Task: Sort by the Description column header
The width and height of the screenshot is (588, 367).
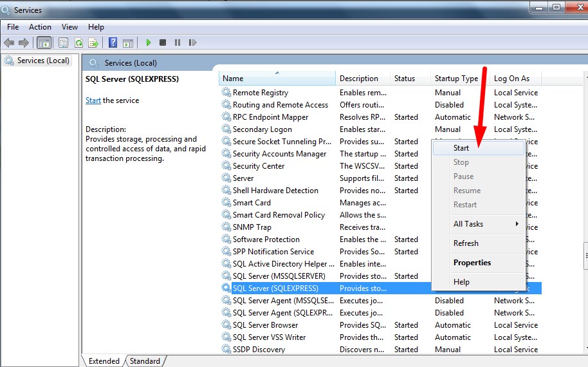Action: pos(363,79)
